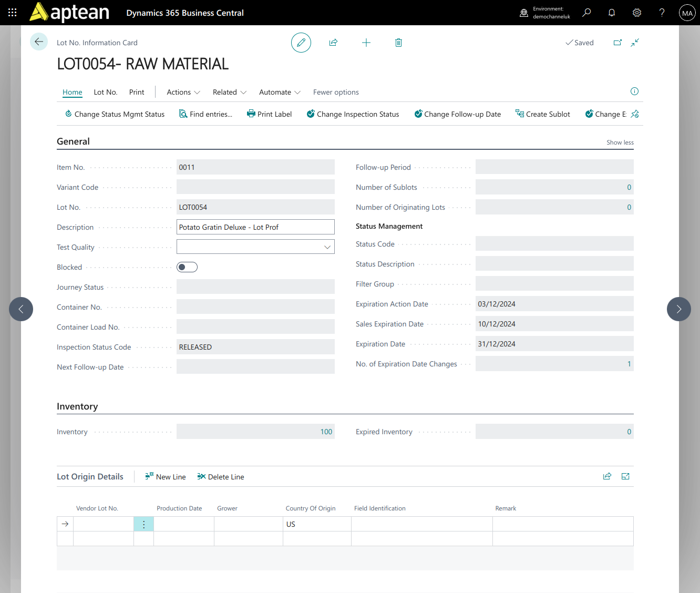Viewport: 700px width, 593px height.
Task: Open the notifications bell
Action: [x=612, y=13]
